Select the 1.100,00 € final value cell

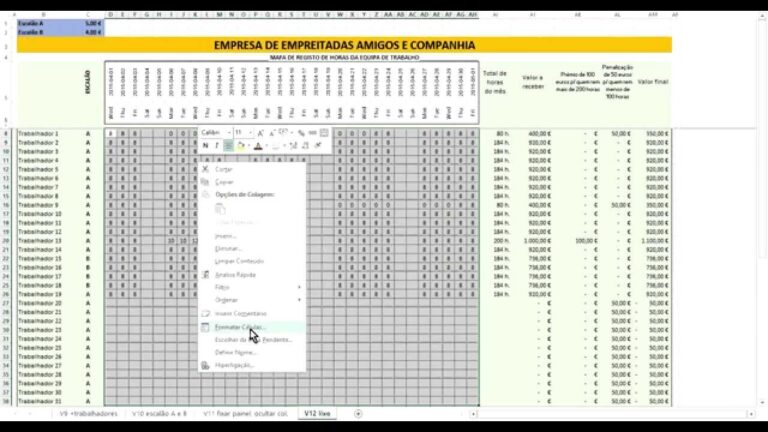[x=654, y=240]
